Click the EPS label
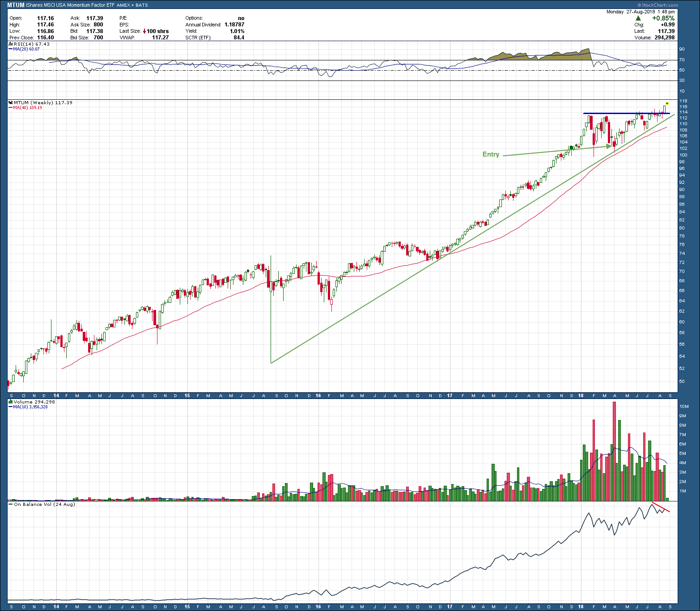Viewport: 700px width, 611px height. [x=124, y=25]
